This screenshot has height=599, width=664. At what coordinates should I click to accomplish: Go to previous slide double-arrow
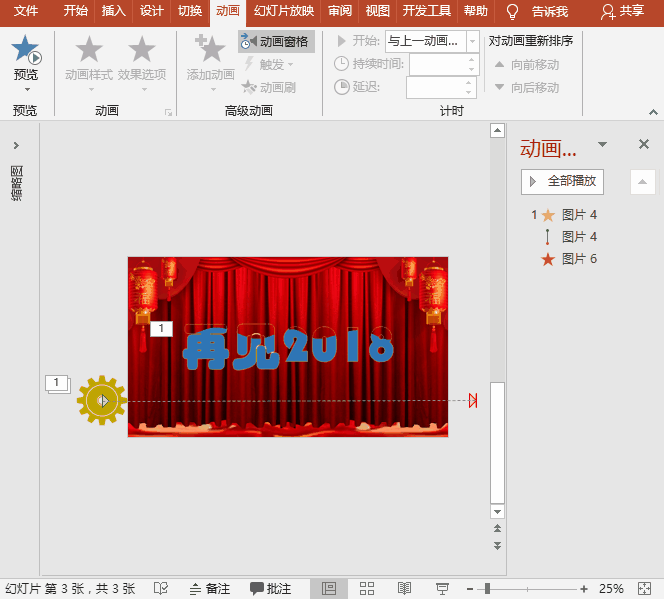pyautogui.click(x=497, y=528)
